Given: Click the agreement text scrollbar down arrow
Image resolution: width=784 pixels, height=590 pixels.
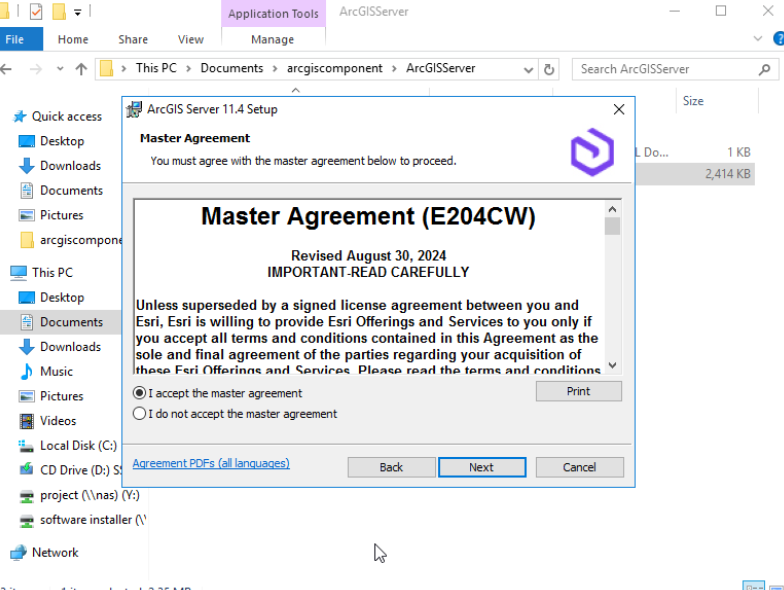Looking at the screenshot, I should pyautogui.click(x=612, y=366).
